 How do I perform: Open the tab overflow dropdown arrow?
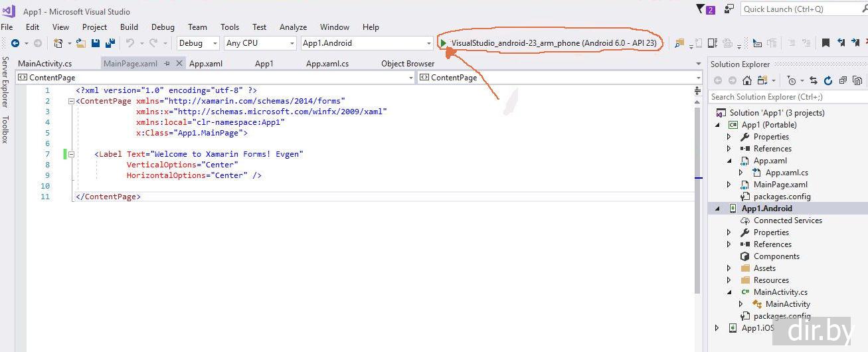click(x=698, y=64)
